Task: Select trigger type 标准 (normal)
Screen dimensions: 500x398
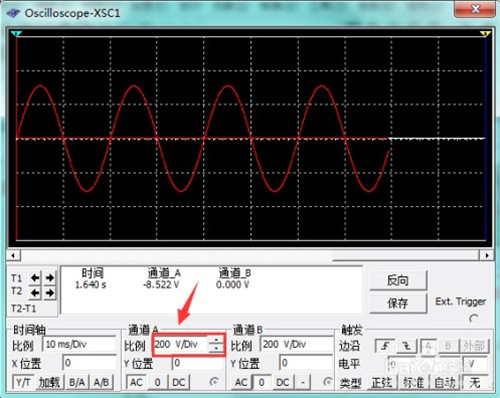Action: coord(413,383)
